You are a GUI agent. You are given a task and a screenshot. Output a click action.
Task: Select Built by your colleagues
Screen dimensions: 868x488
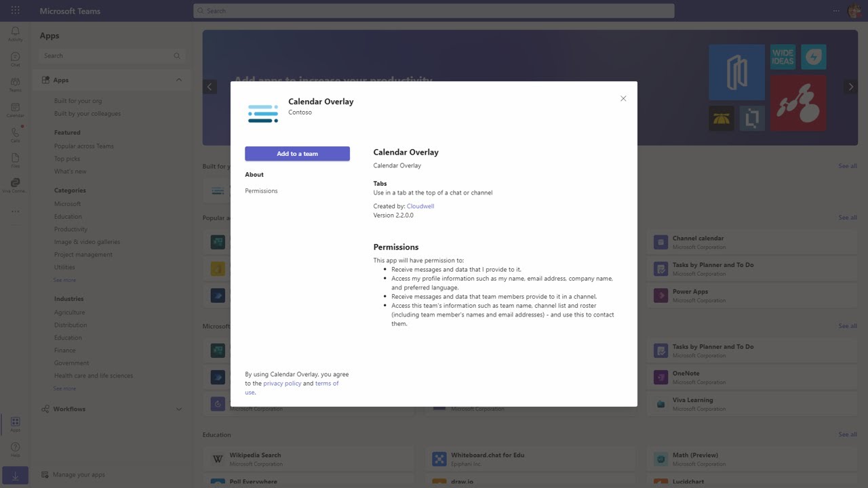(x=87, y=114)
